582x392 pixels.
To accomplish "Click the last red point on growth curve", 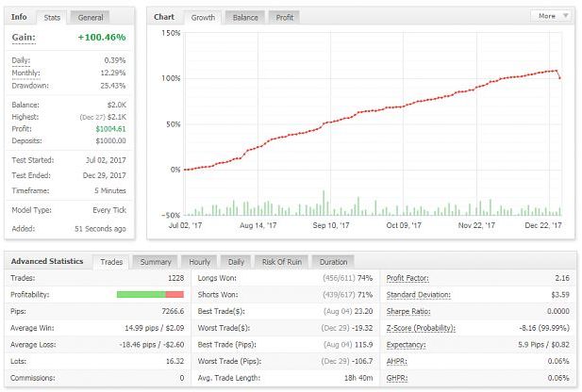I will point(561,78).
